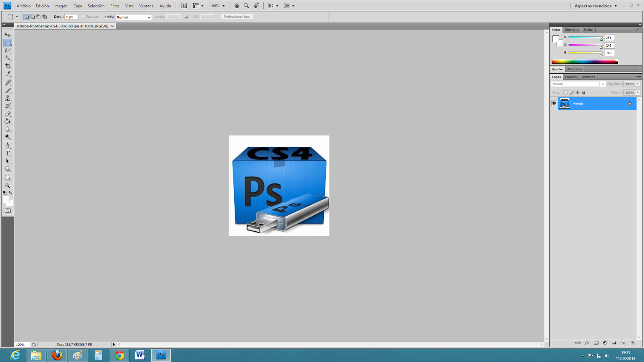Open the Relleno slider arrow

click(x=638, y=93)
